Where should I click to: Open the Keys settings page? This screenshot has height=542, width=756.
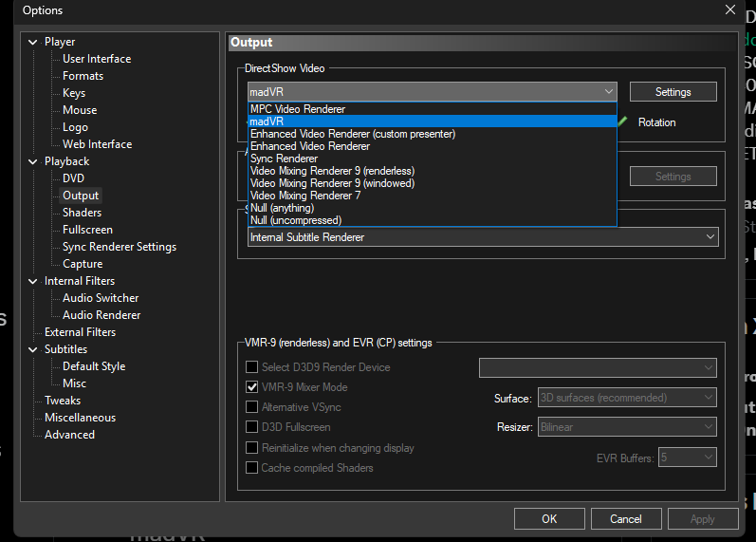click(74, 93)
